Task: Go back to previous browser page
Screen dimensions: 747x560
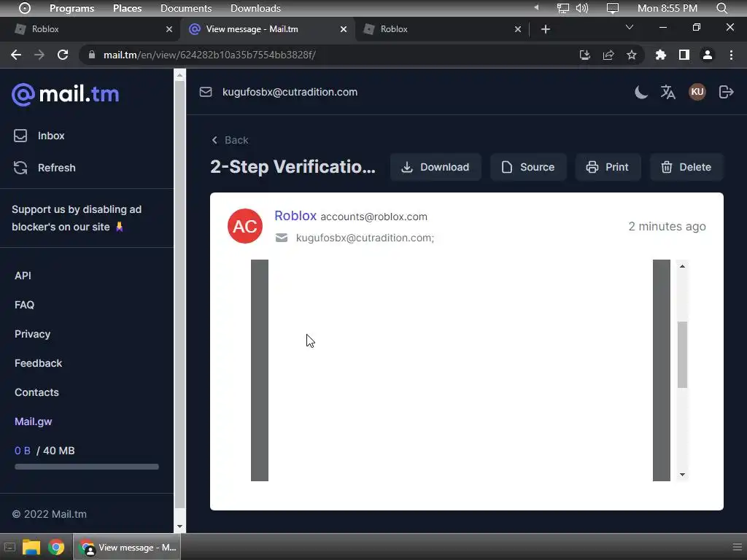Action: click(16, 55)
